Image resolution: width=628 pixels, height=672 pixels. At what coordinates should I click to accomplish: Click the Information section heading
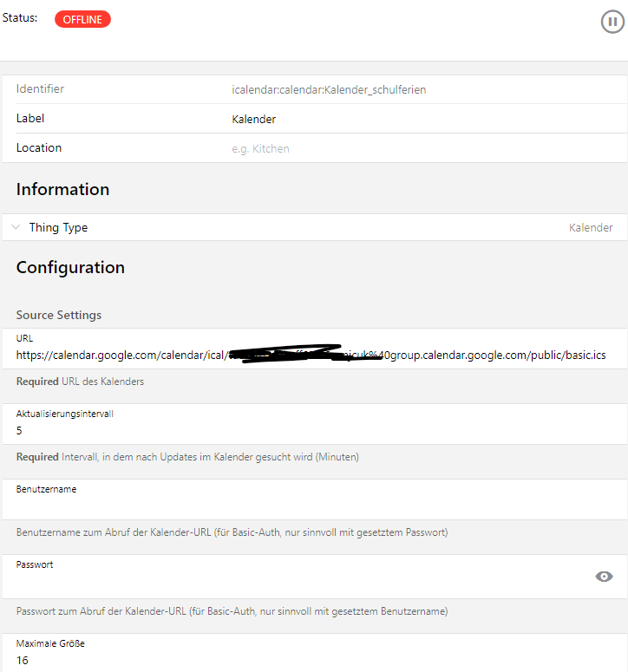[62, 189]
